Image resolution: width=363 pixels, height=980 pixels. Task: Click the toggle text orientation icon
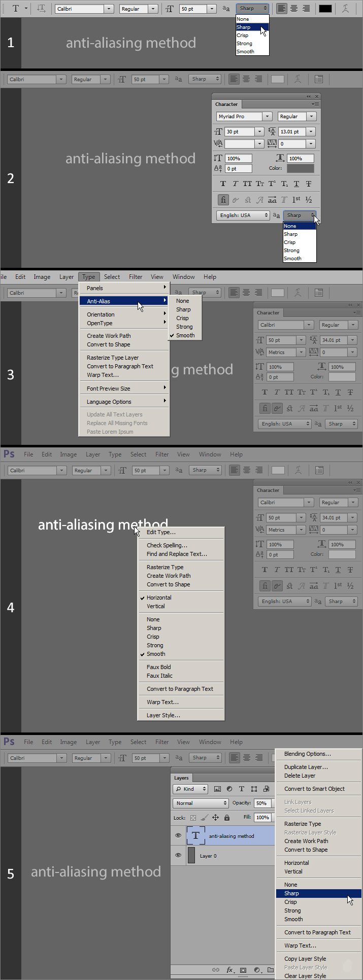click(x=41, y=9)
